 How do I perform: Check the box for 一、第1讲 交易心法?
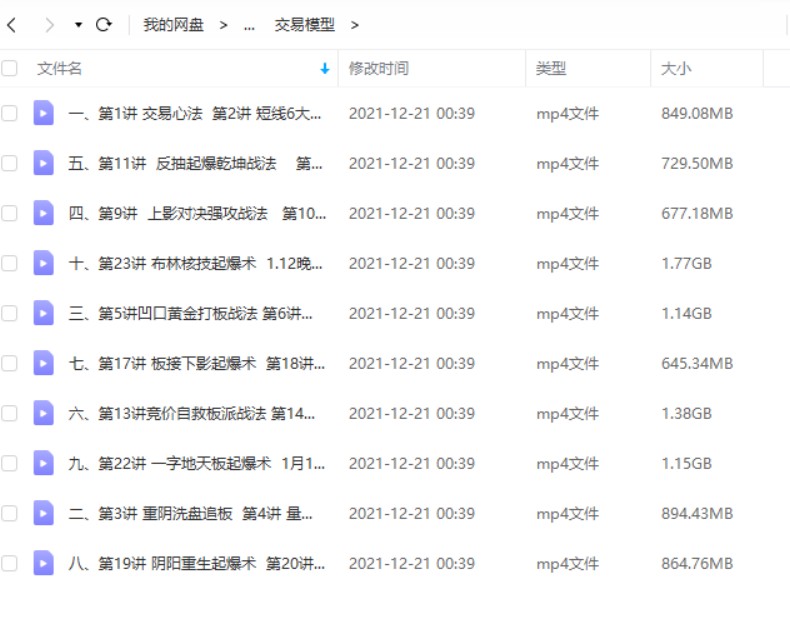point(9,113)
